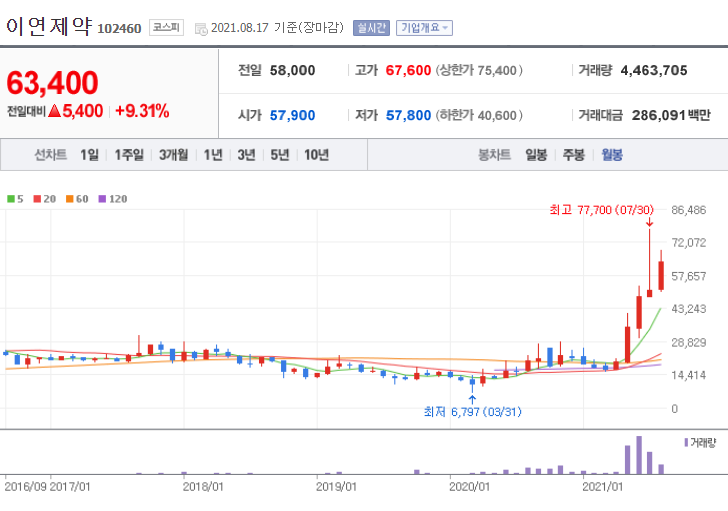Select the 10년 line chart tab
Screen dimensions: 728x511
pyautogui.click(x=316, y=155)
